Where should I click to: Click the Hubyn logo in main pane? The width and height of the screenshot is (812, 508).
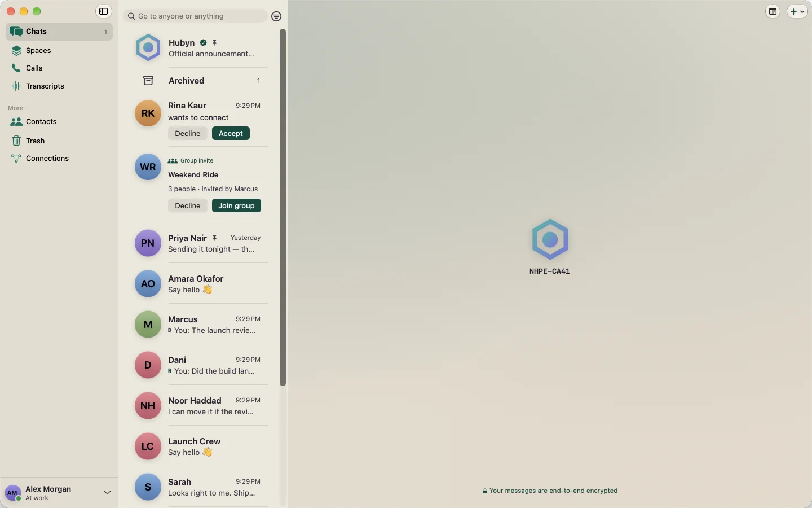550,239
